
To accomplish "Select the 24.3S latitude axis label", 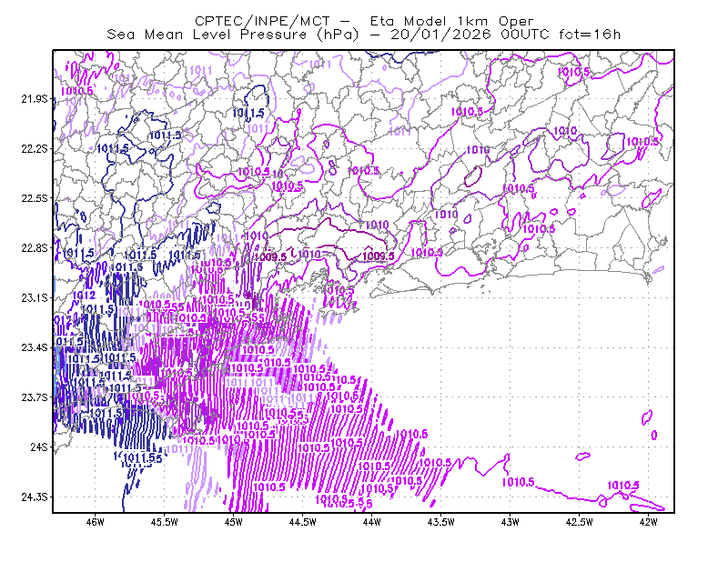I will (35, 497).
